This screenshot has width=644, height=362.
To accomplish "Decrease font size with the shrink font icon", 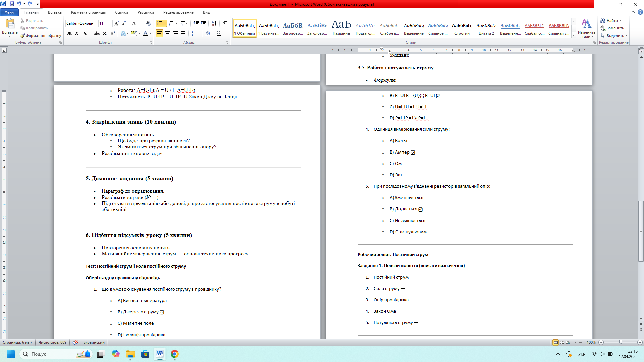I will pyautogui.click(x=124, y=23).
